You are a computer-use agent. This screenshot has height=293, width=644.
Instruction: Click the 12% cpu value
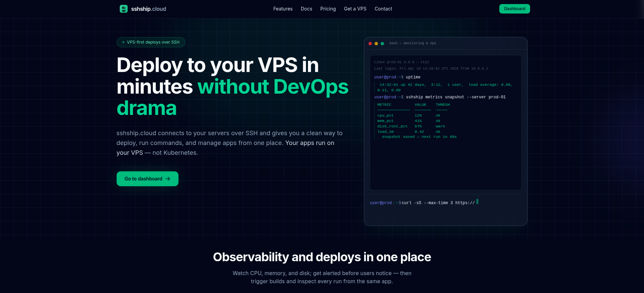(418, 116)
